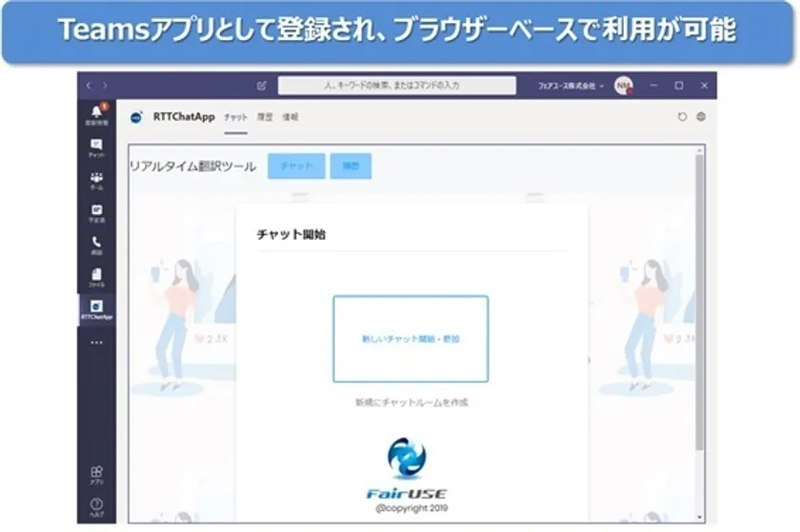This screenshot has height=532, width=800.
Task: Switch to the 履歴 tab
Action: pos(265,117)
